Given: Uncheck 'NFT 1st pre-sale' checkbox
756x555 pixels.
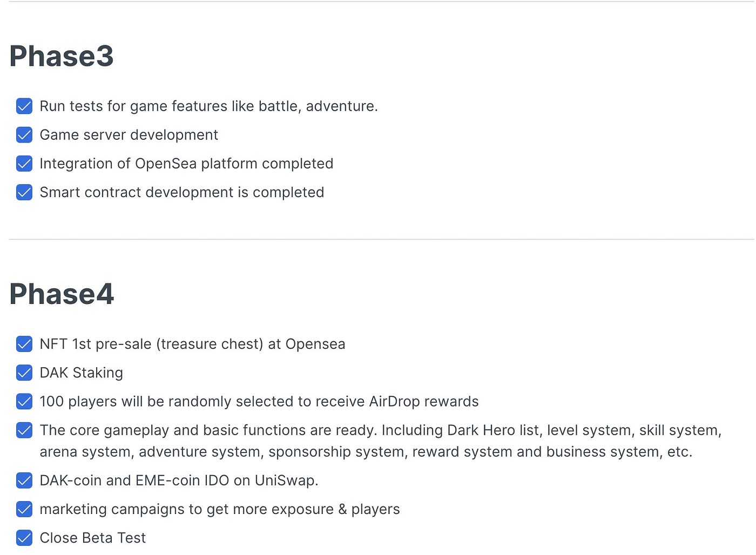Looking at the screenshot, I should (24, 344).
